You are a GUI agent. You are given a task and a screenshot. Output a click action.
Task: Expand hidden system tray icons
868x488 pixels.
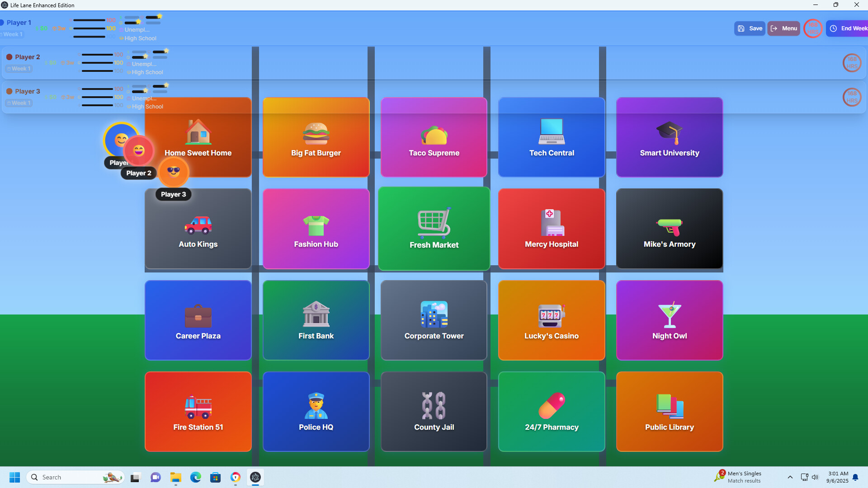790,477
